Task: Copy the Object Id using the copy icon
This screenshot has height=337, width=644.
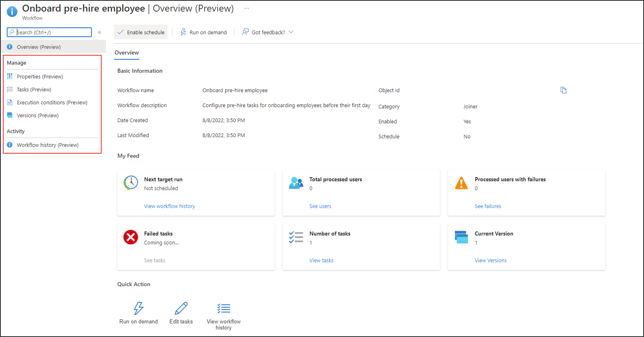Action: [x=563, y=90]
